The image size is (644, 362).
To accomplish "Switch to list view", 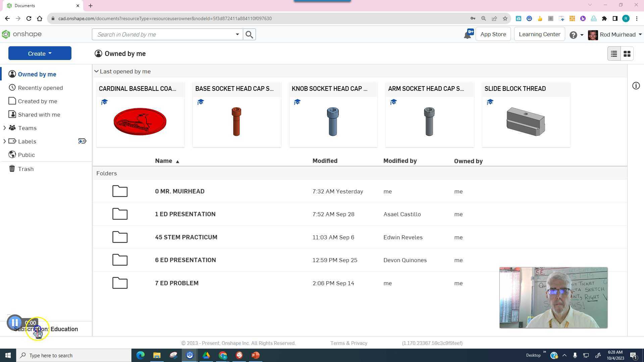I will pos(614,54).
